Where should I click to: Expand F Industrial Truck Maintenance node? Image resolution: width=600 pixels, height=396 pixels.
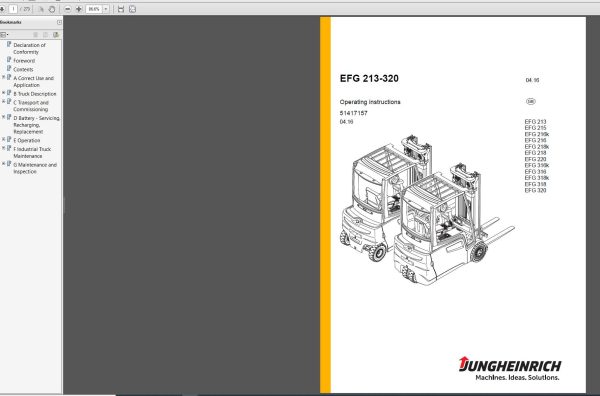click(3, 148)
